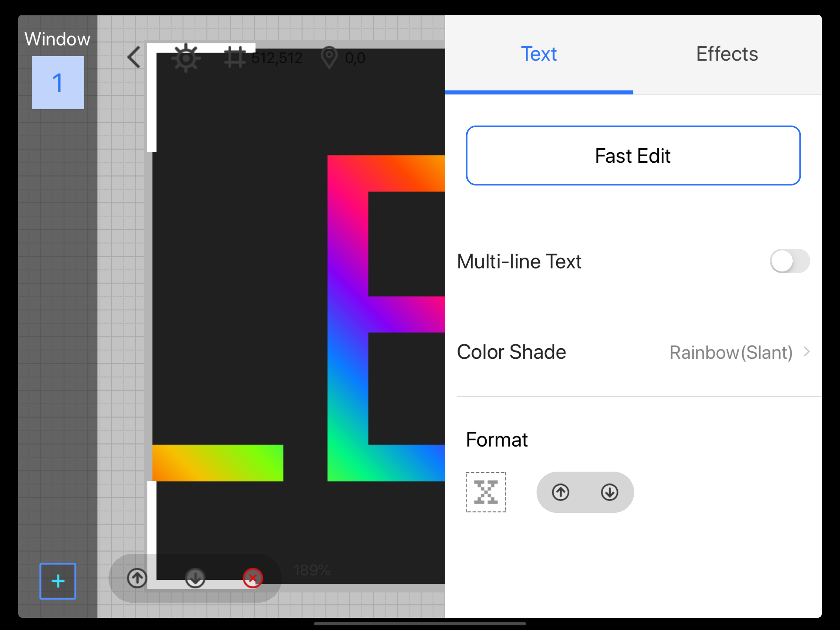This screenshot has height=630, width=840.
Task: Click the Fast Edit button
Action: tap(633, 155)
